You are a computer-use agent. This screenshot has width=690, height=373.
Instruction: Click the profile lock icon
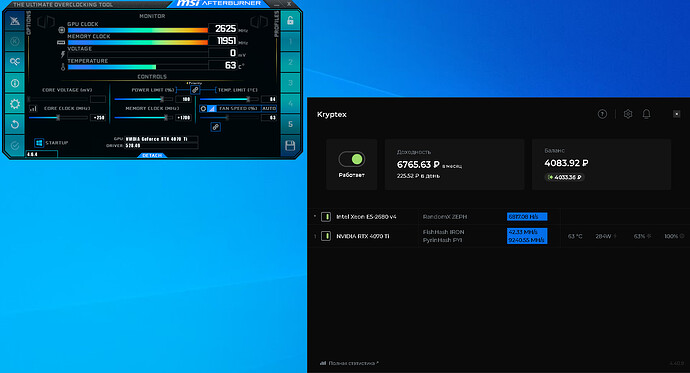290,21
